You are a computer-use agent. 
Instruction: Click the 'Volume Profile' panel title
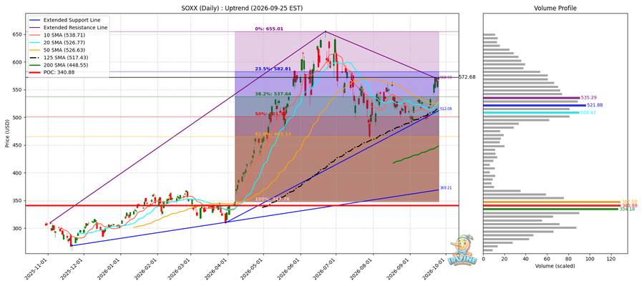coord(555,8)
